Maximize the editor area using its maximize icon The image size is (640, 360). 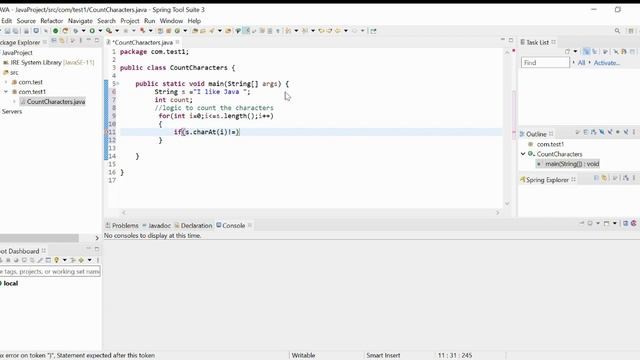tap(511, 40)
